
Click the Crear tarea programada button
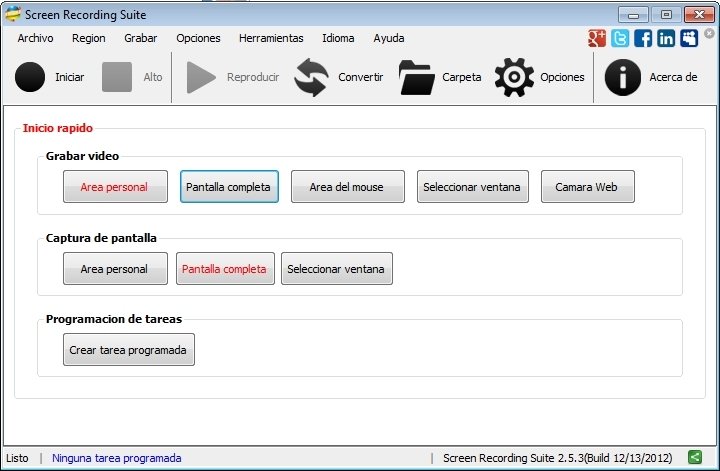pos(129,349)
